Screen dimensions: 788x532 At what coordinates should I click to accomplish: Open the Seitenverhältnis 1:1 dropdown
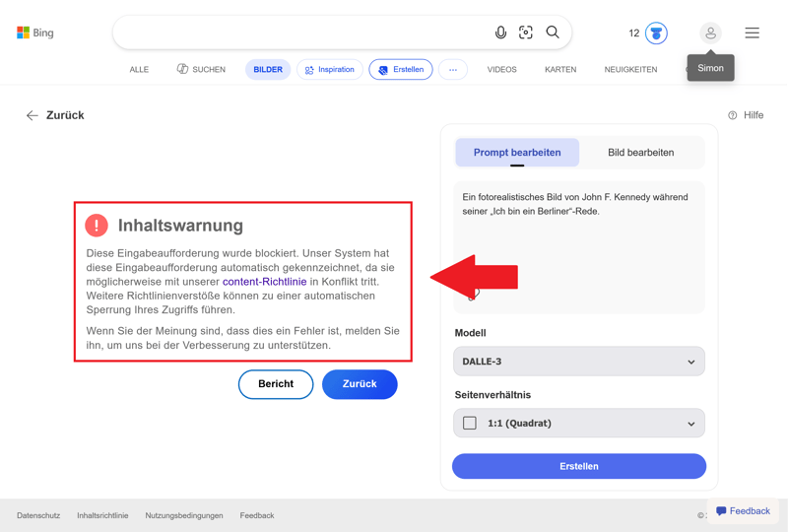click(x=579, y=423)
